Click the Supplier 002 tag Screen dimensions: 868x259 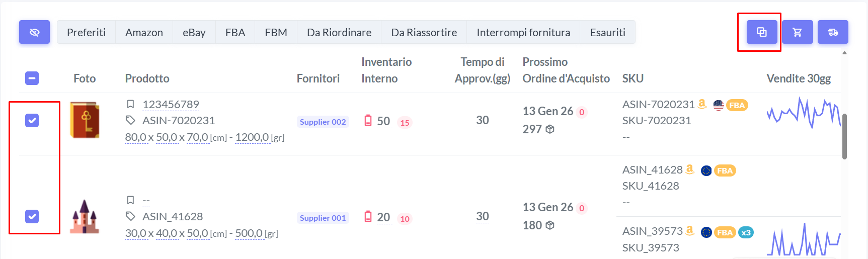coord(323,122)
